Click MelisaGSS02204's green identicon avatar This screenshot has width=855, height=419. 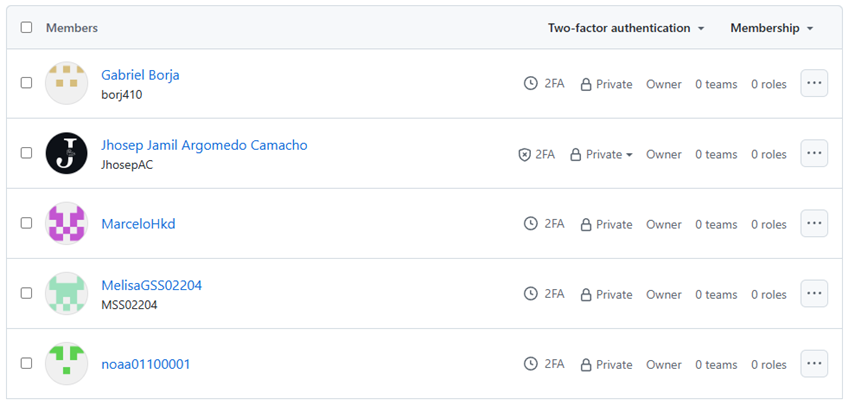tap(67, 294)
